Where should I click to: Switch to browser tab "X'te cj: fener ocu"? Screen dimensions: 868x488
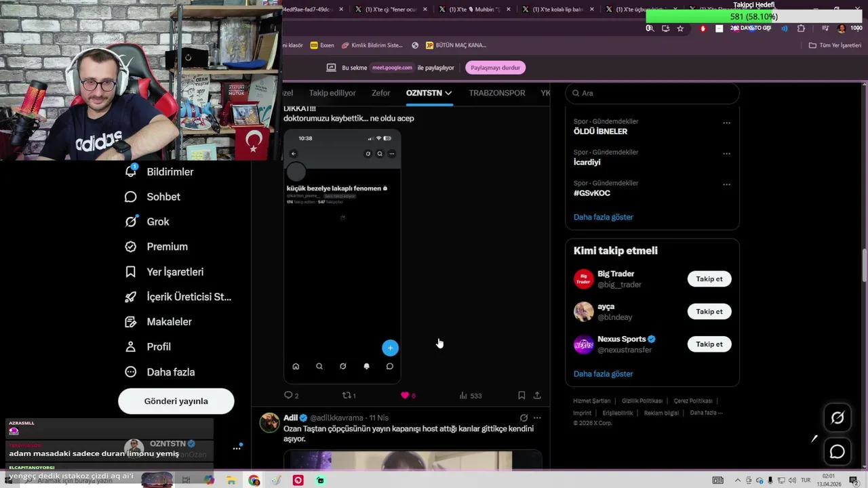(391, 9)
